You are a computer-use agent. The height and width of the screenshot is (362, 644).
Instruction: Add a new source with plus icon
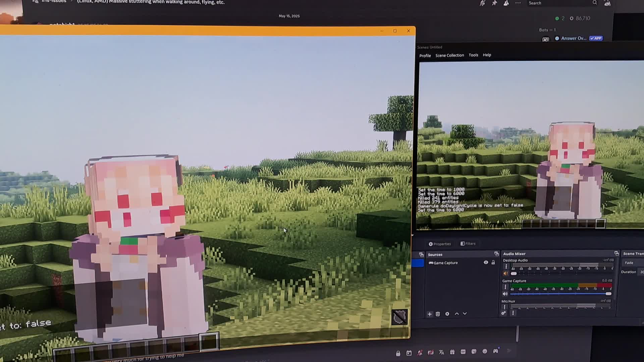[x=429, y=314]
